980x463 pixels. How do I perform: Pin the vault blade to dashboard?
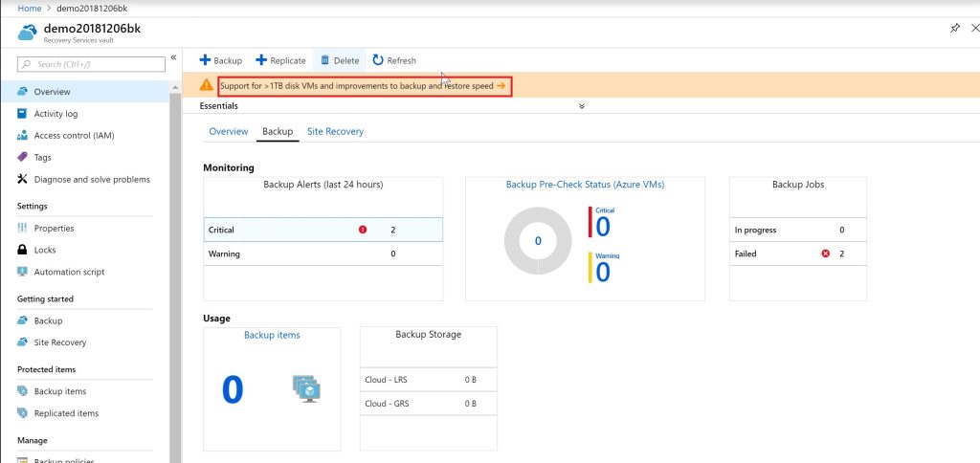coord(955,28)
